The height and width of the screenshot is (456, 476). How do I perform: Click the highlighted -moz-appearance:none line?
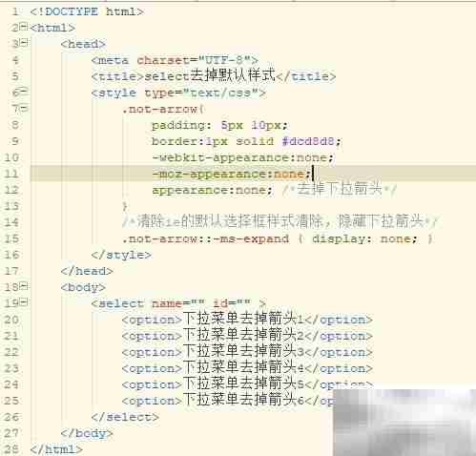232,174
